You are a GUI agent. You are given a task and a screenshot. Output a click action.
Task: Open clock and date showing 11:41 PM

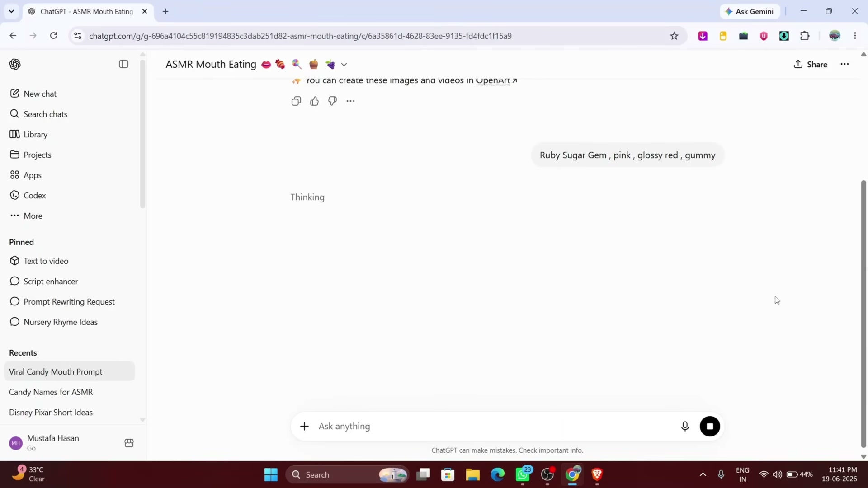click(840, 474)
